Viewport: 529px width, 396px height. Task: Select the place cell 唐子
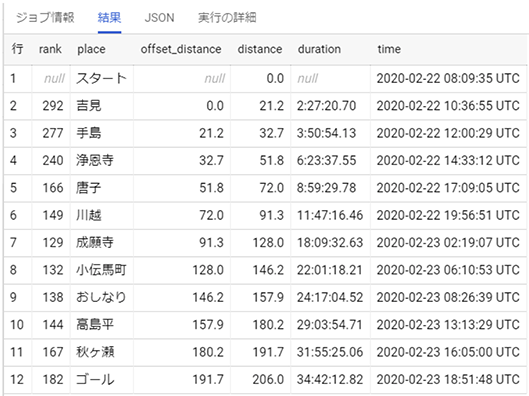[88, 188]
